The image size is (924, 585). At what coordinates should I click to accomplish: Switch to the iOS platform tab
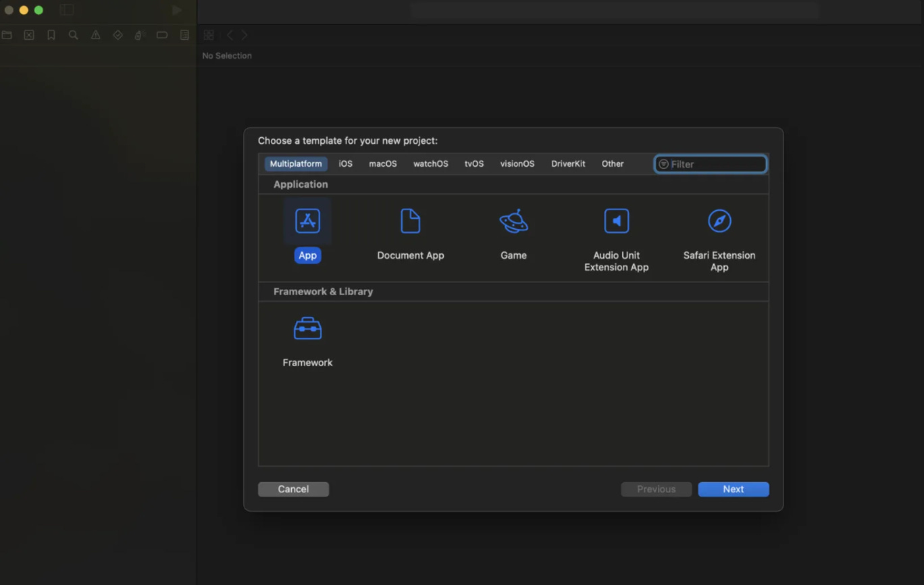tap(345, 164)
